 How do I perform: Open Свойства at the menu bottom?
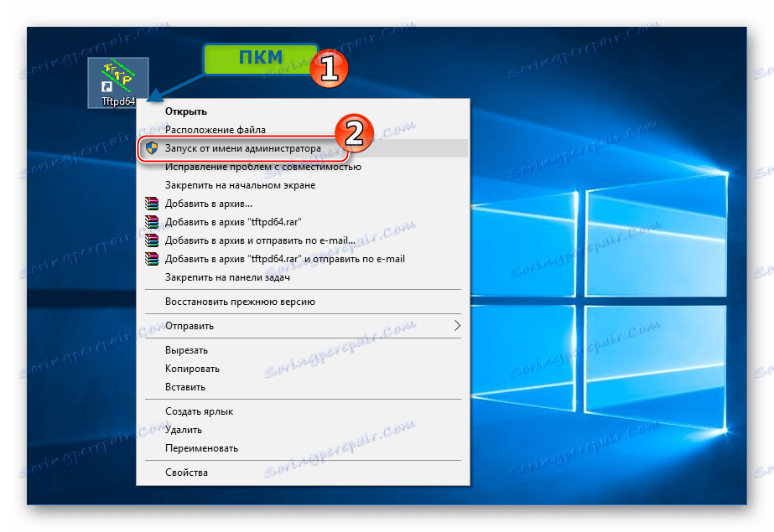point(303,473)
